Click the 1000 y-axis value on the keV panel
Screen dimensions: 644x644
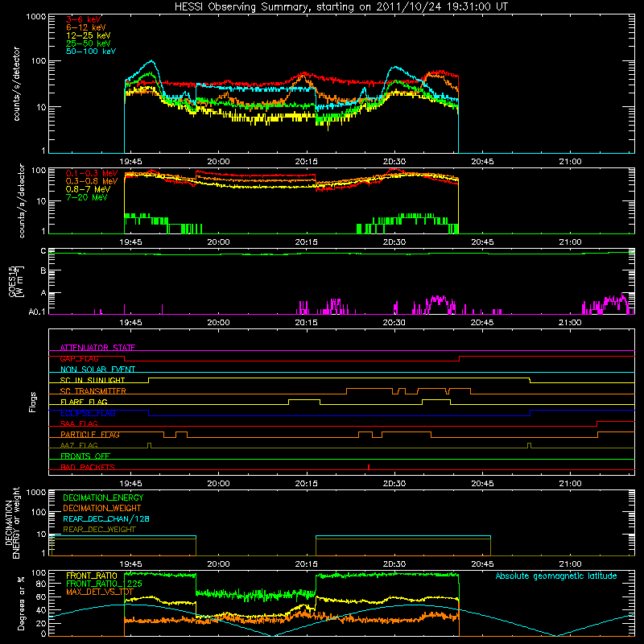[x=36, y=17]
